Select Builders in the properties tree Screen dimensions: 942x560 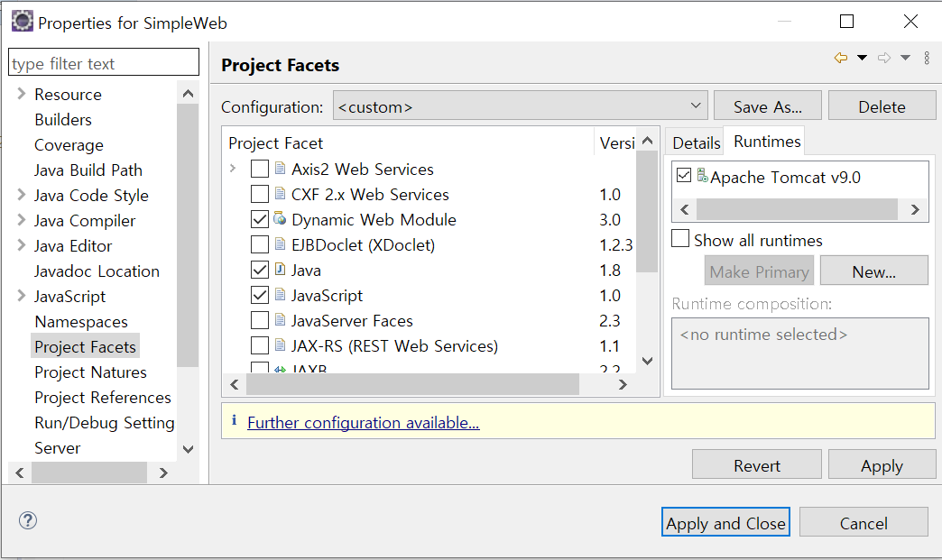[63, 119]
